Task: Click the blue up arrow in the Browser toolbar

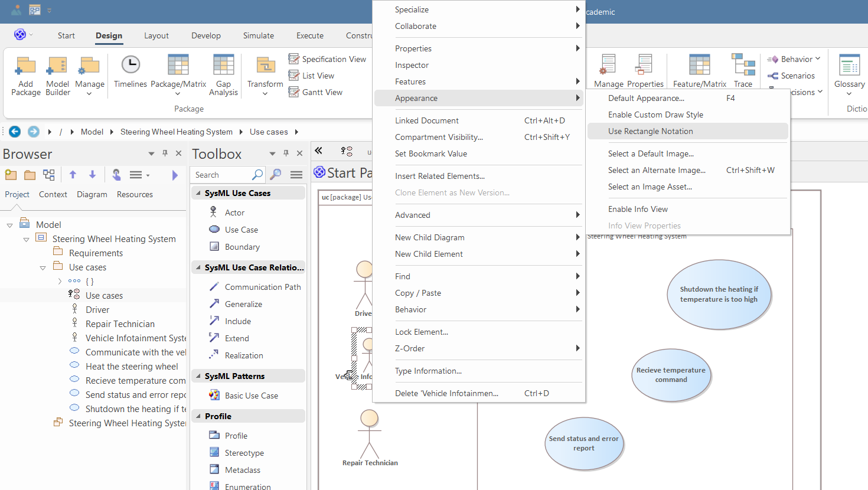Action: click(73, 175)
